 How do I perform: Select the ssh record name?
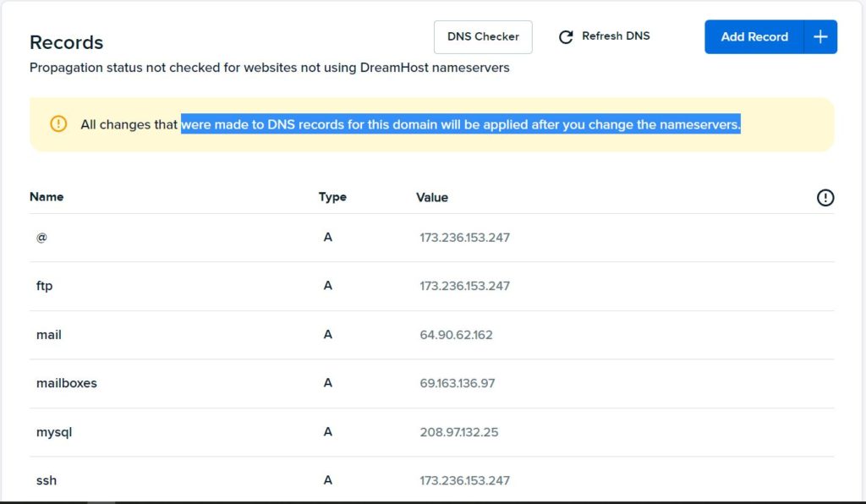coord(47,480)
